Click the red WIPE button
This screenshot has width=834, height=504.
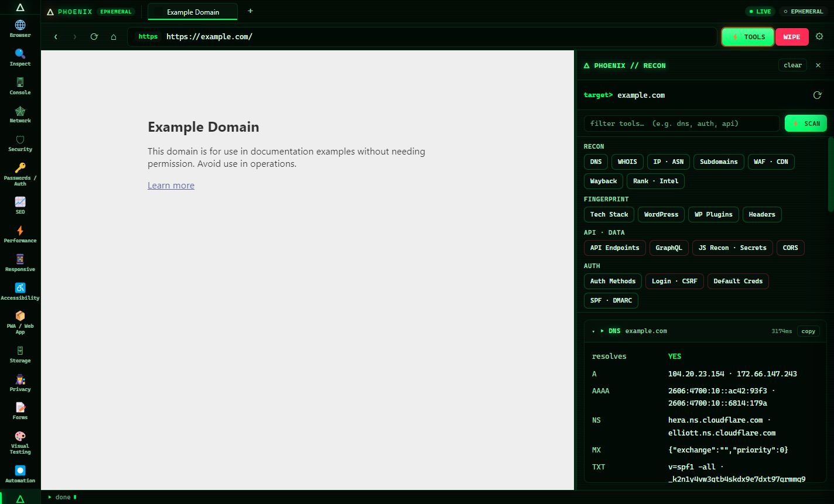792,37
